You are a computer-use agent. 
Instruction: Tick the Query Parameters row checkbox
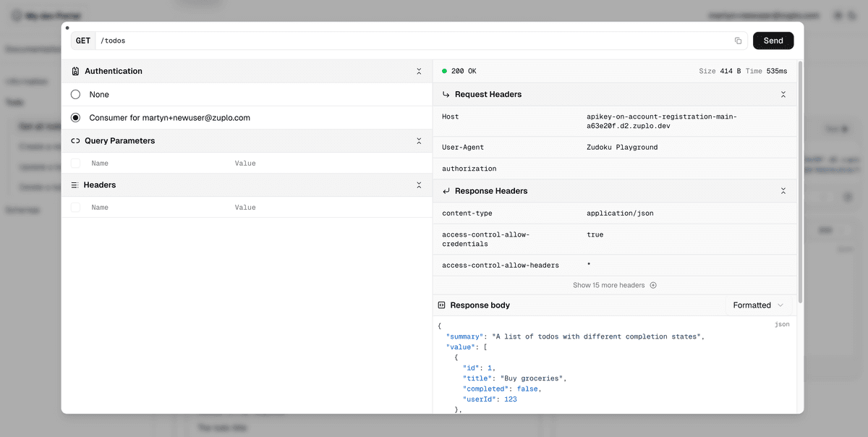point(76,164)
